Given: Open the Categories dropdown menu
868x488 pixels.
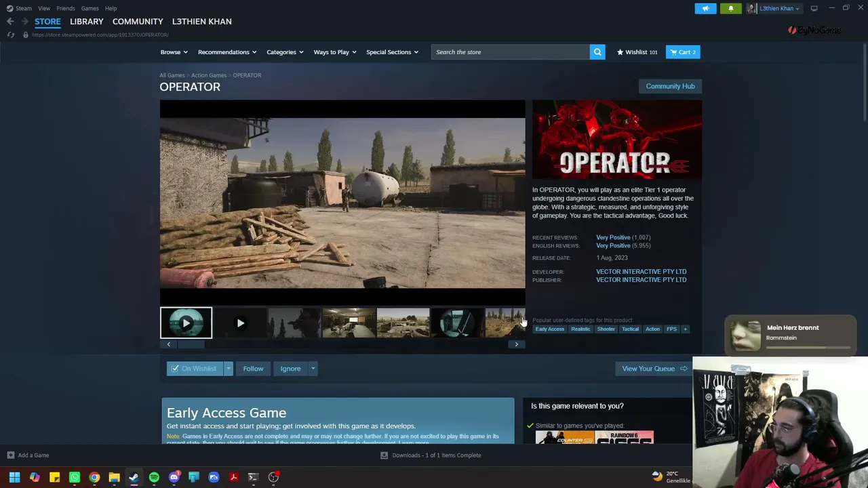Looking at the screenshot, I should pos(285,52).
